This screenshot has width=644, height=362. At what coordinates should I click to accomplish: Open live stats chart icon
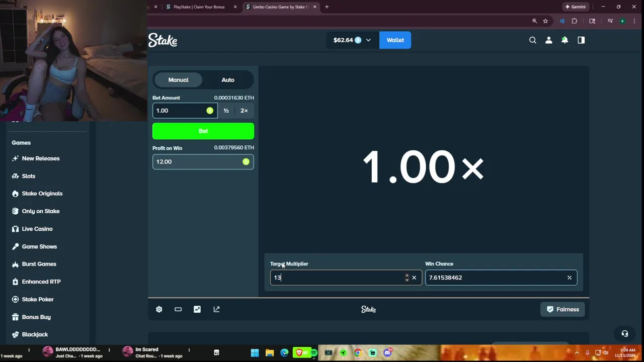[197, 309]
